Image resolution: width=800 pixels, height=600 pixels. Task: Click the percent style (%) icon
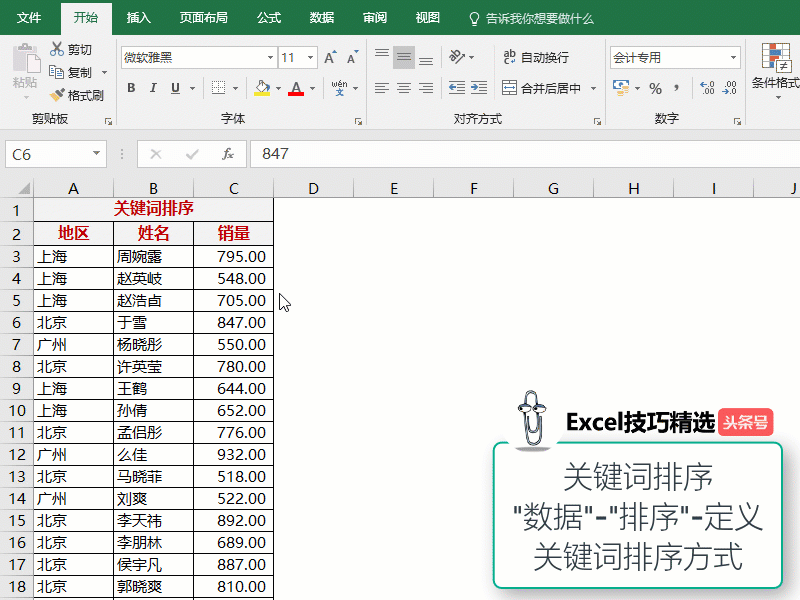tap(656, 88)
